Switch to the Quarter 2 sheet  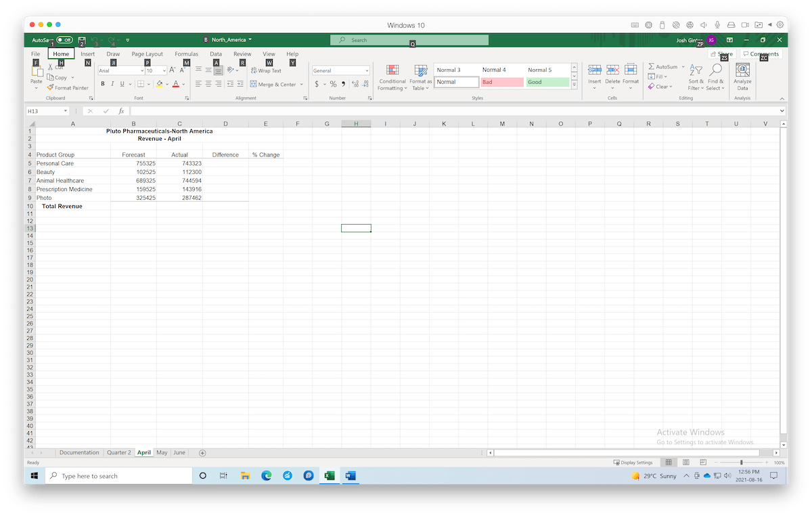(x=119, y=452)
